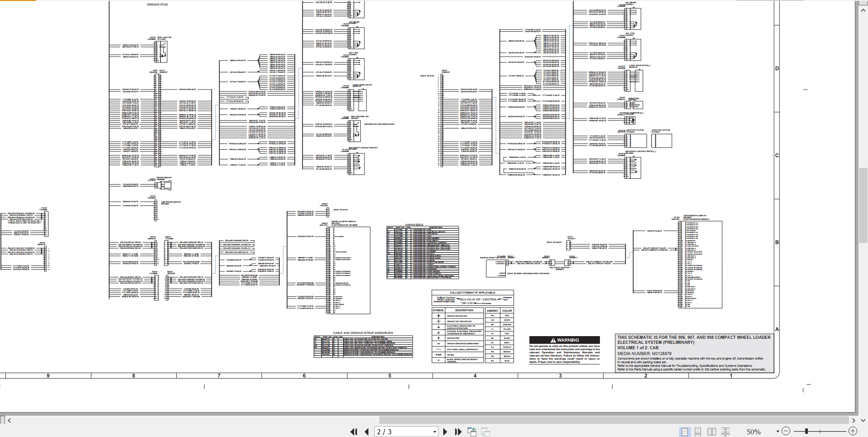
Task: Click the CABLE AND GROUND STRAP ASSEMBLIES heading
Action: click(x=363, y=333)
